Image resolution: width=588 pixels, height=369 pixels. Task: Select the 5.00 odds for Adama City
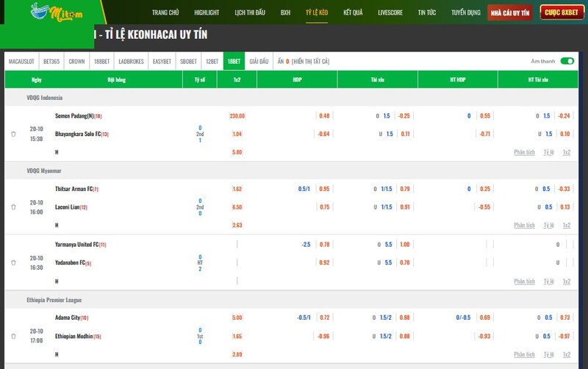pyautogui.click(x=237, y=318)
